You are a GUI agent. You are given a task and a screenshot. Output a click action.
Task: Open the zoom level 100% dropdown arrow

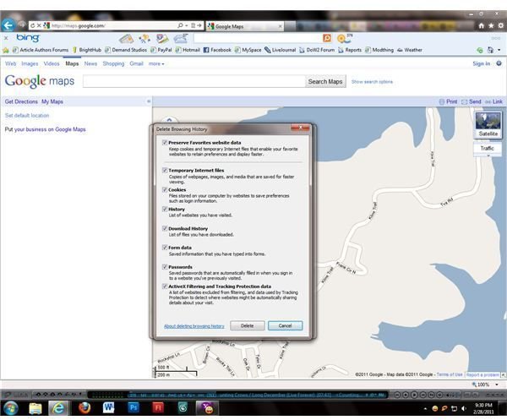497,385
